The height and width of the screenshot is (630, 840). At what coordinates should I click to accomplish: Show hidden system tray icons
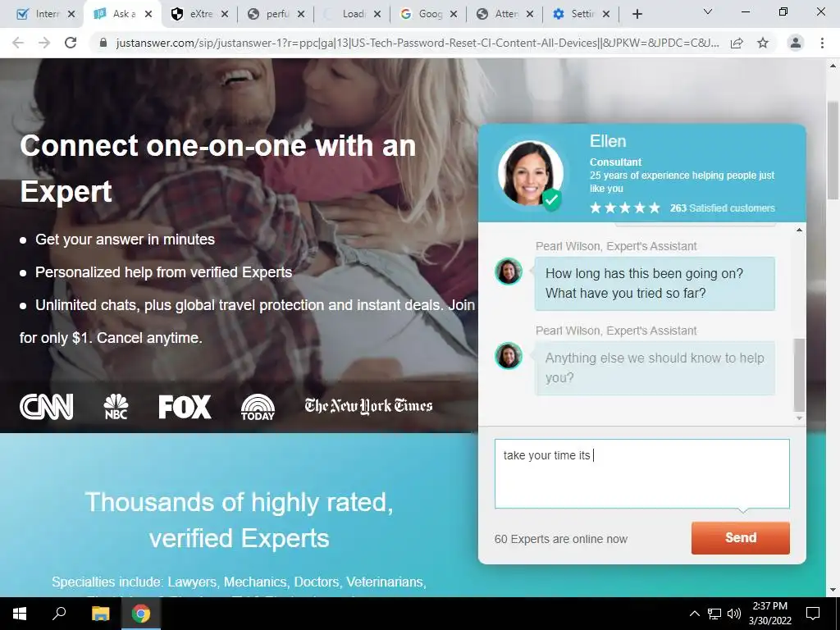[694, 614]
